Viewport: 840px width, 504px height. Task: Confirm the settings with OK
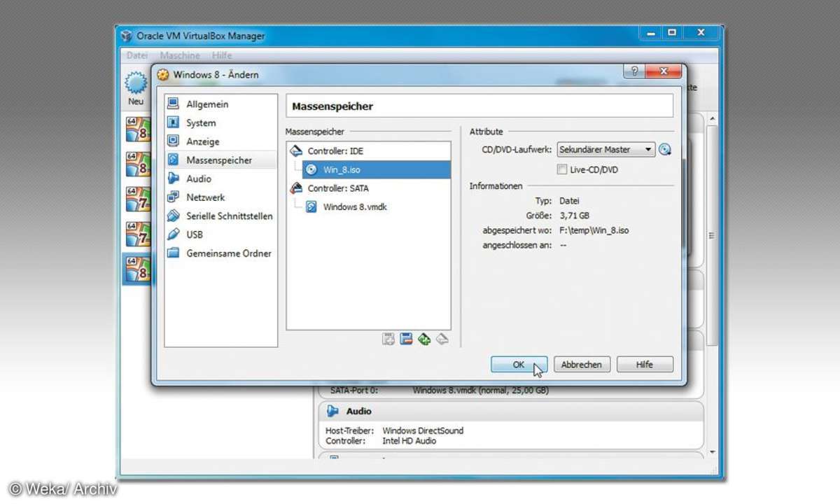(x=519, y=365)
